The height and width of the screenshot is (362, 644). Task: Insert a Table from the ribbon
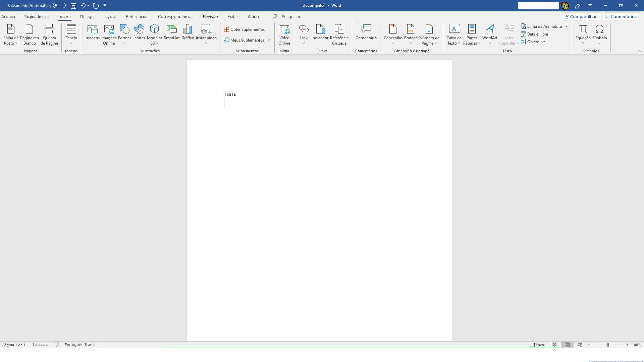pyautogui.click(x=71, y=34)
